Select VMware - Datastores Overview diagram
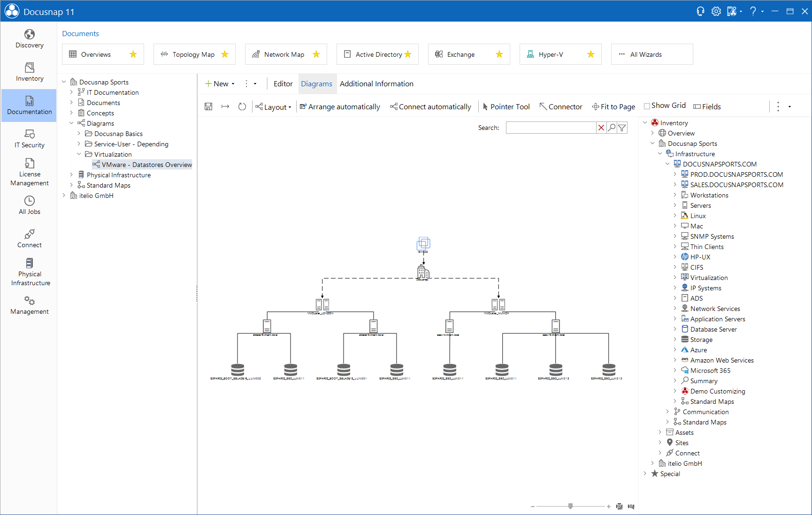 coord(142,165)
